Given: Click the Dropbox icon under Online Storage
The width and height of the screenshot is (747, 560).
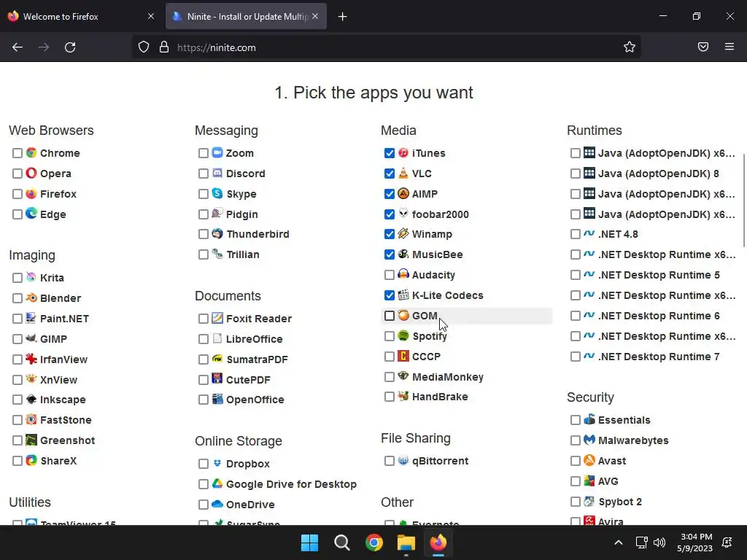Looking at the screenshot, I should click(x=217, y=463).
